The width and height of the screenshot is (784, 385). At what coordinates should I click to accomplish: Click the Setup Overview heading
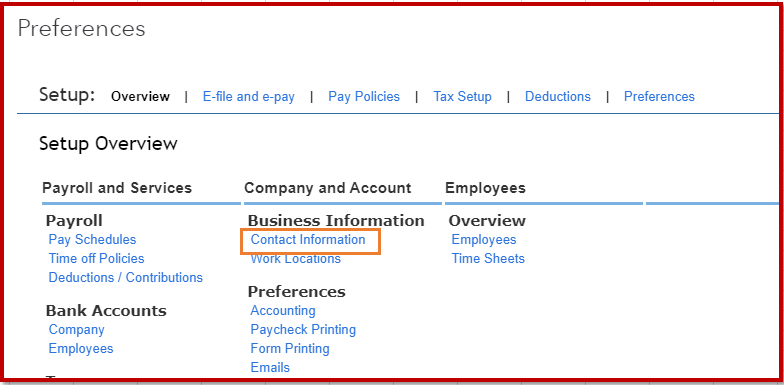tap(108, 144)
